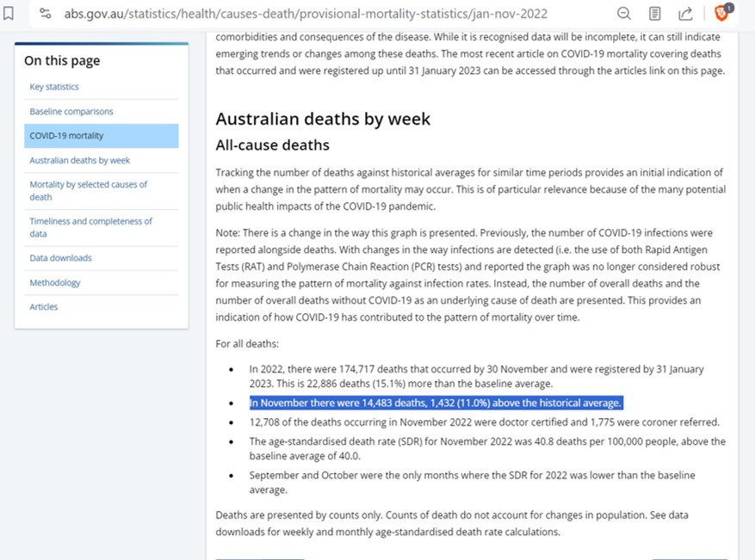Click the 'For all deaths:' line
The height and width of the screenshot is (560, 755).
coord(247,344)
